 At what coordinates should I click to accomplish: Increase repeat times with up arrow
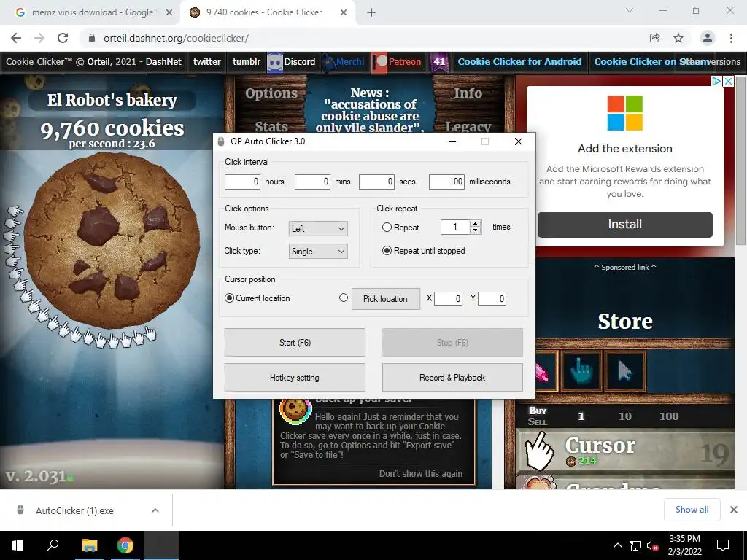click(475, 223)
